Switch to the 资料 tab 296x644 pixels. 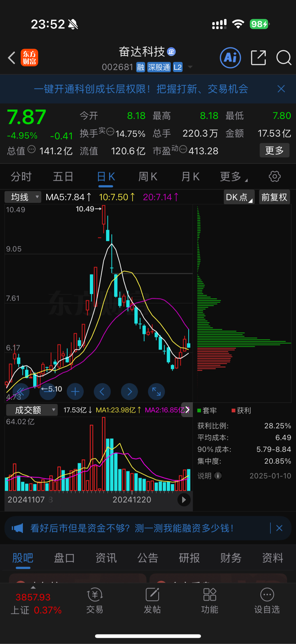(x=272, y=558)
